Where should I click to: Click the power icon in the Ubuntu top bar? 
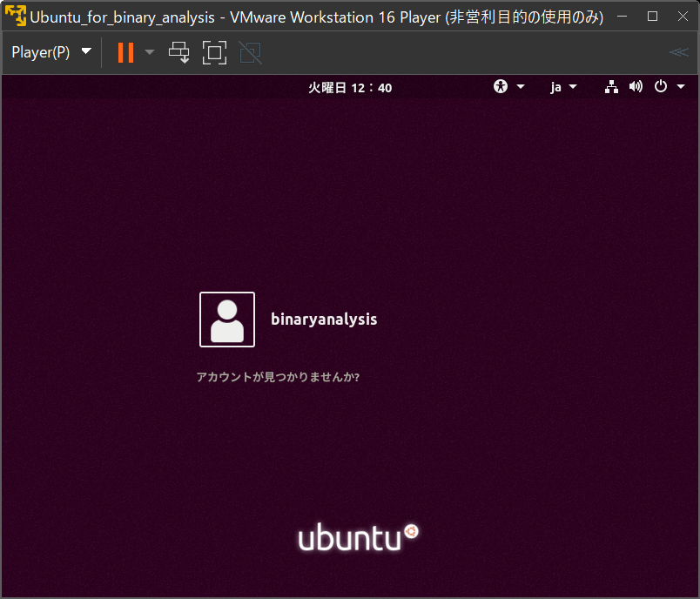tap(660, 86)
